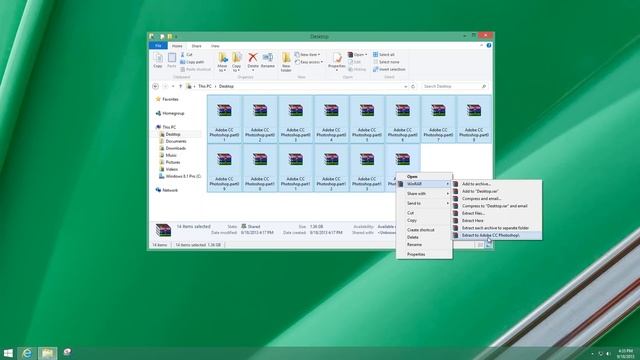Click the Edit button in ribbon Open group
Viewport: 640px width, 360px height.
tap(355, 62)
